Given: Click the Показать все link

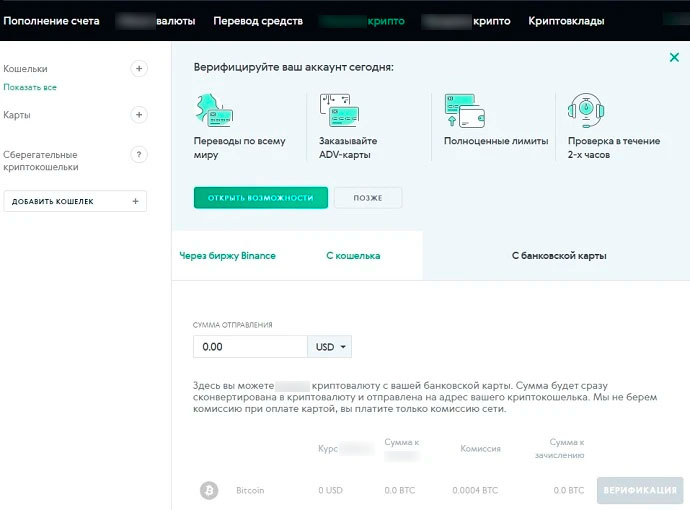Looking at the screenshot, I should point(30,88).
